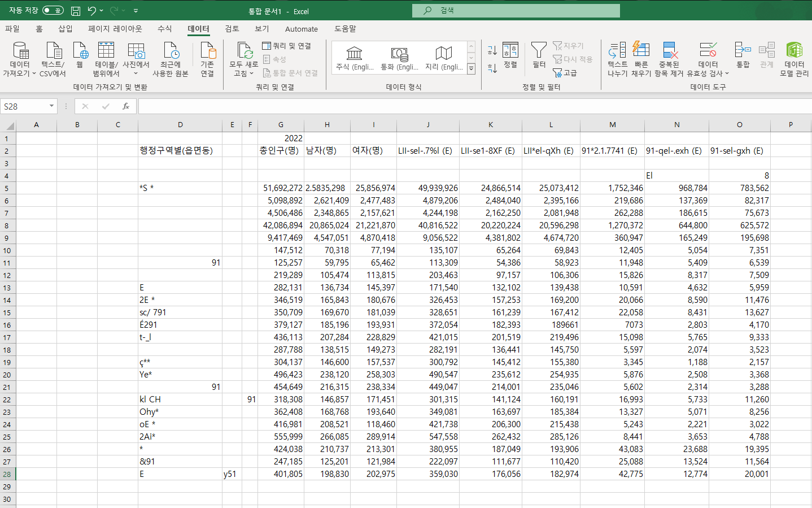Click the insert function fx icon
This screenshot has height=508, width=812.
coord(126,106)
